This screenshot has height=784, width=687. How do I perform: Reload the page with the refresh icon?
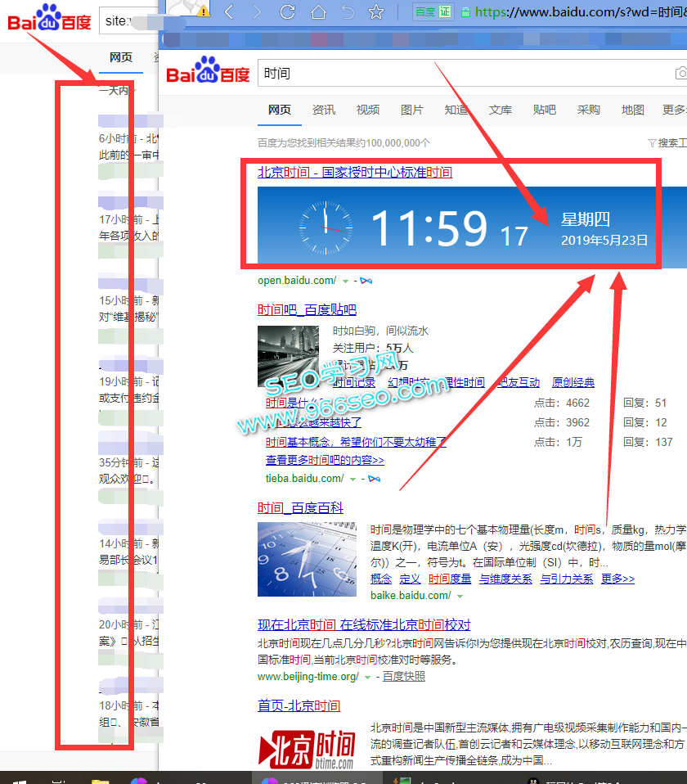287,11
